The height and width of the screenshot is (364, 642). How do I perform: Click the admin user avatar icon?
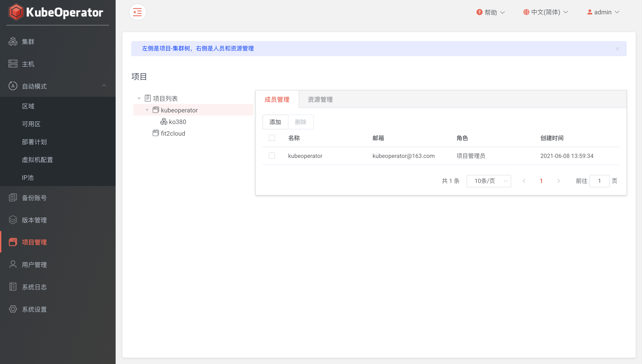click(x=590, y=12)
